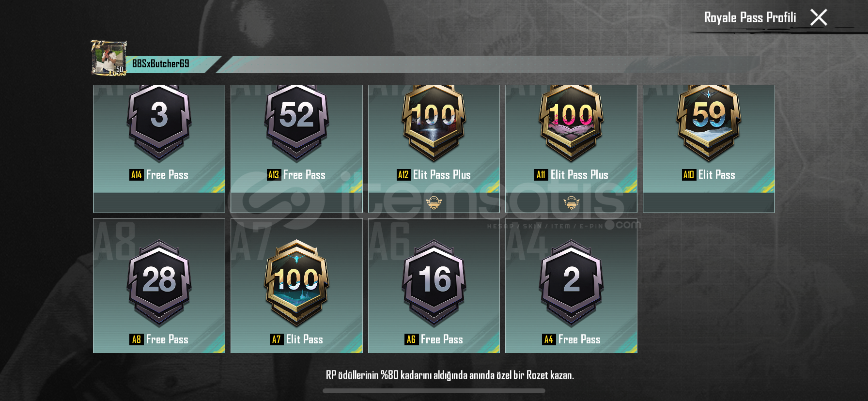Click the A4 Free Pass label
The height and width of the screenshot is (401, 868).
(572, 339)
